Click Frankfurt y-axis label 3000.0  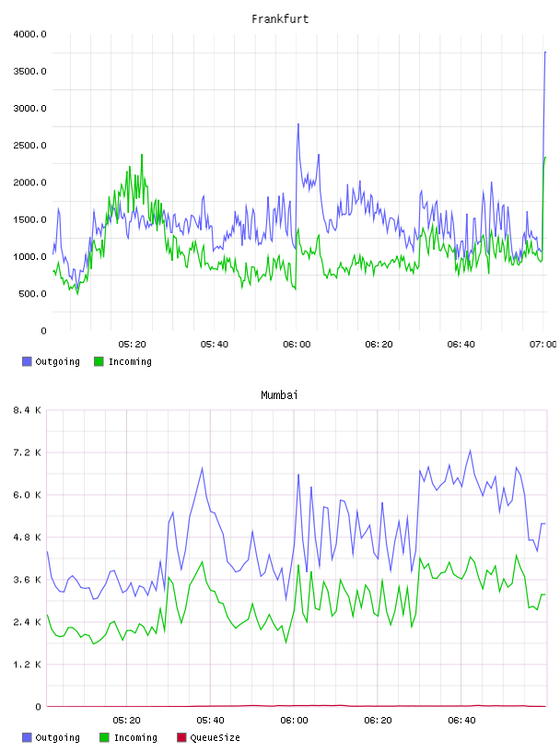pyautogui.click(x=29, y=109)
